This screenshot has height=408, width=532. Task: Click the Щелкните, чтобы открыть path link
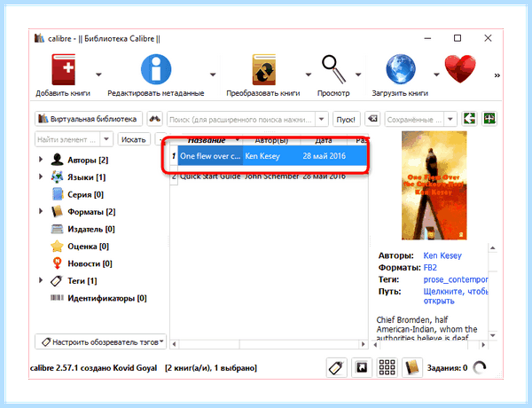pos(456,296)
